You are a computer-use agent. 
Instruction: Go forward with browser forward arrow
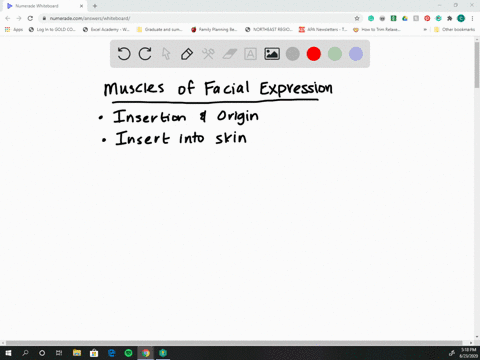19,18
